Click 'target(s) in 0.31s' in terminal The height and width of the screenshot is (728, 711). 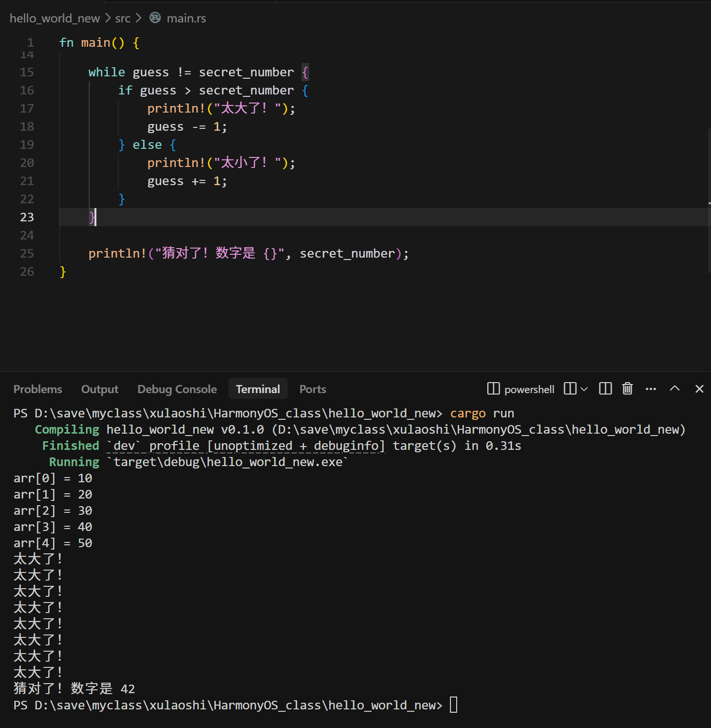click(x=457, y=446)
